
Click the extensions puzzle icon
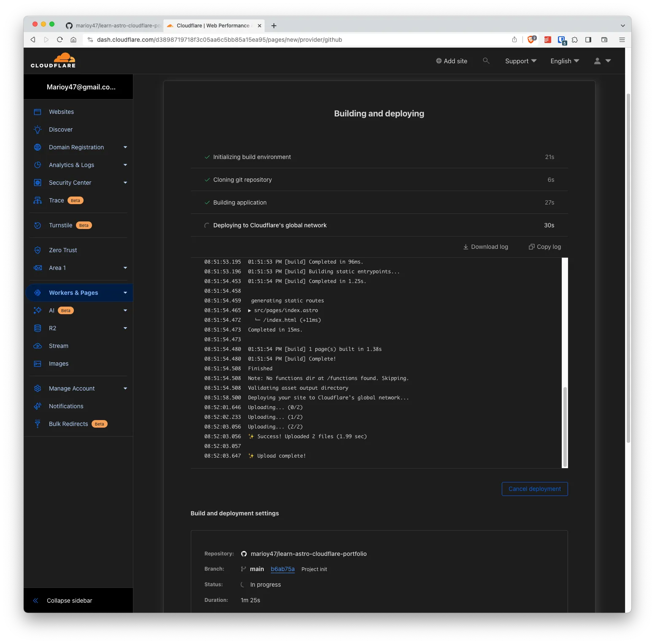point(575,40)
